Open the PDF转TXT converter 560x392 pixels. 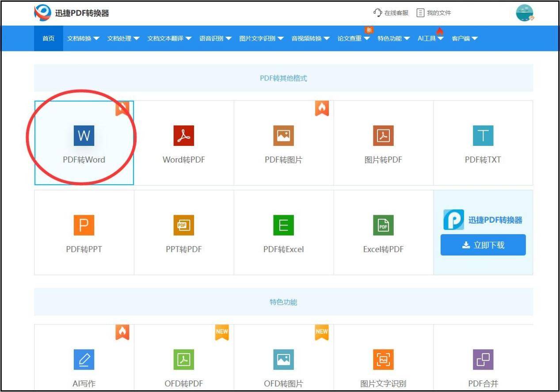point(483,142)
